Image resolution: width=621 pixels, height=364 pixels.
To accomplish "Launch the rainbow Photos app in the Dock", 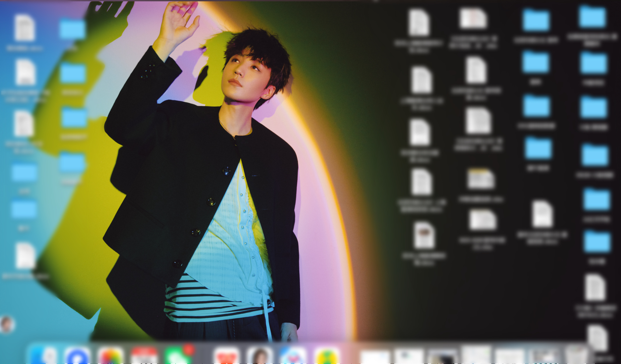I will coord(110,355).
